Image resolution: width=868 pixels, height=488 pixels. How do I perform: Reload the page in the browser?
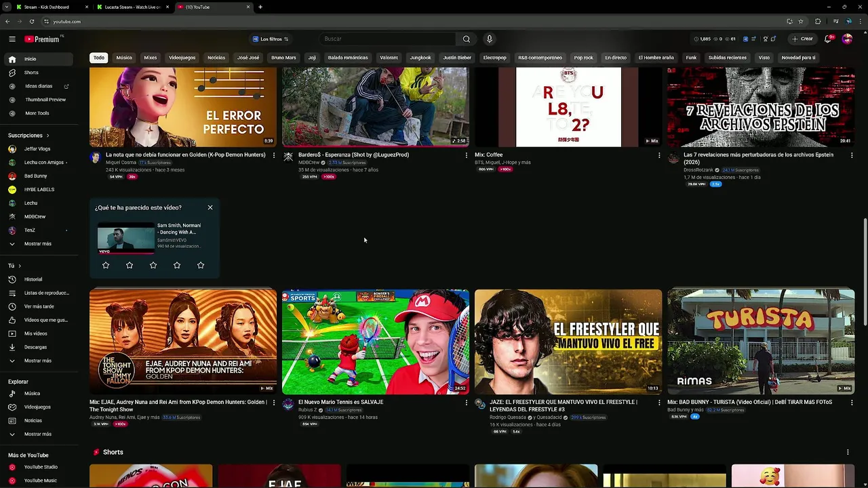(31, 22)
